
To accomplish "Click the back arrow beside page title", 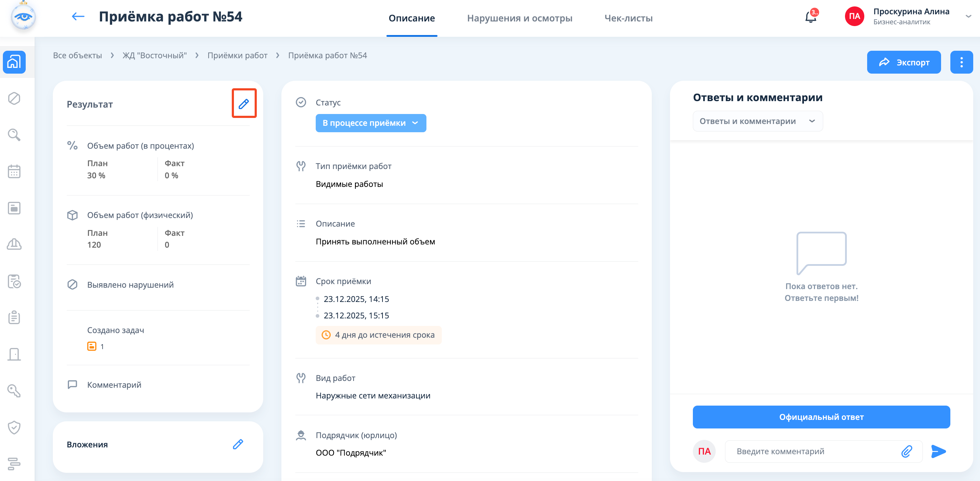I will [x=78, y=16].
